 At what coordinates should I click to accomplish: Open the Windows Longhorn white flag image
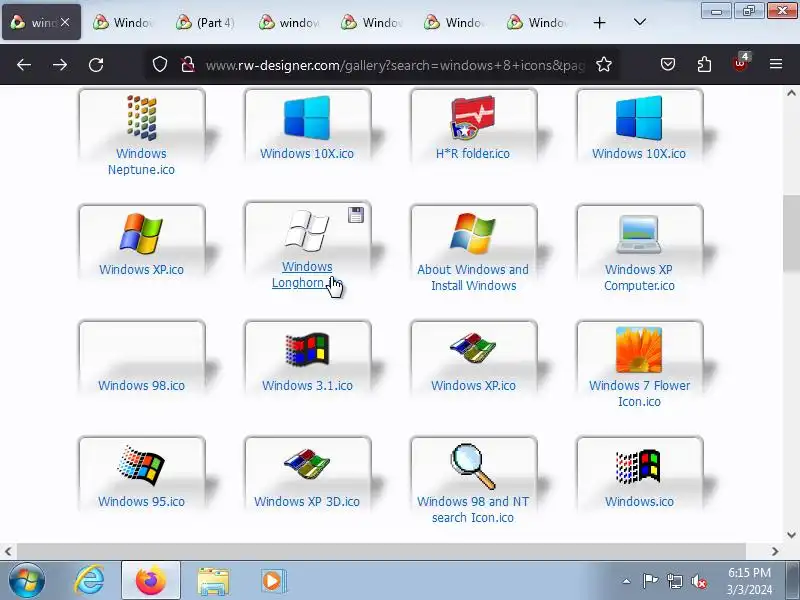(x=307, y=231)
